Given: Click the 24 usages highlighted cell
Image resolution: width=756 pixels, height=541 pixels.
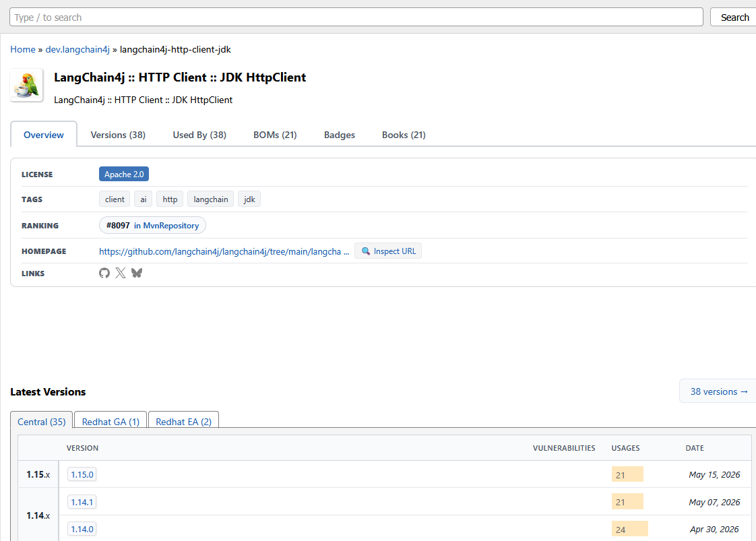Looking at the screenshot, I should [x=630, y=529].
